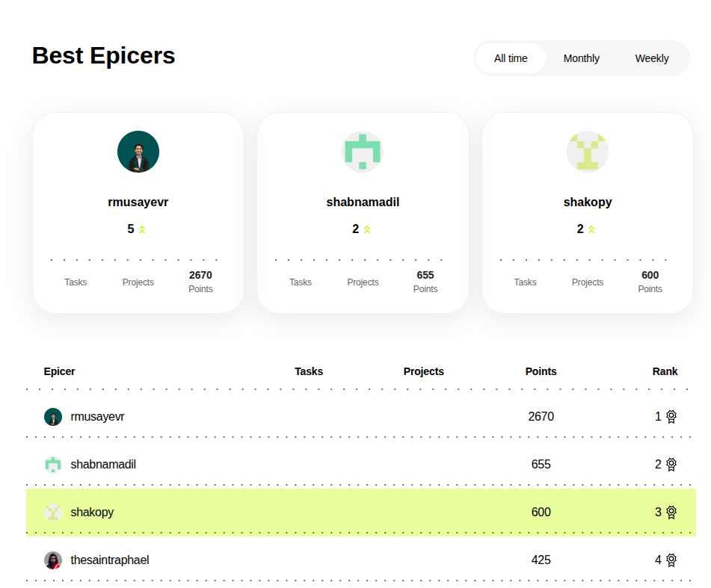This screenshot has height=588, width=711.
Task: Click 600 Points on shakopy's card
Action: [x=650, y=282]
